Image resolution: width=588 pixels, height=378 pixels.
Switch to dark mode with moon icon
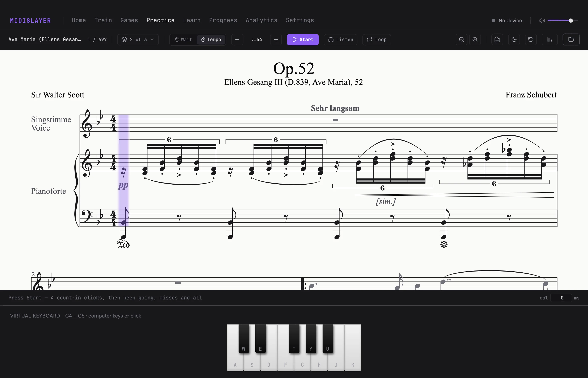(514, 39)
